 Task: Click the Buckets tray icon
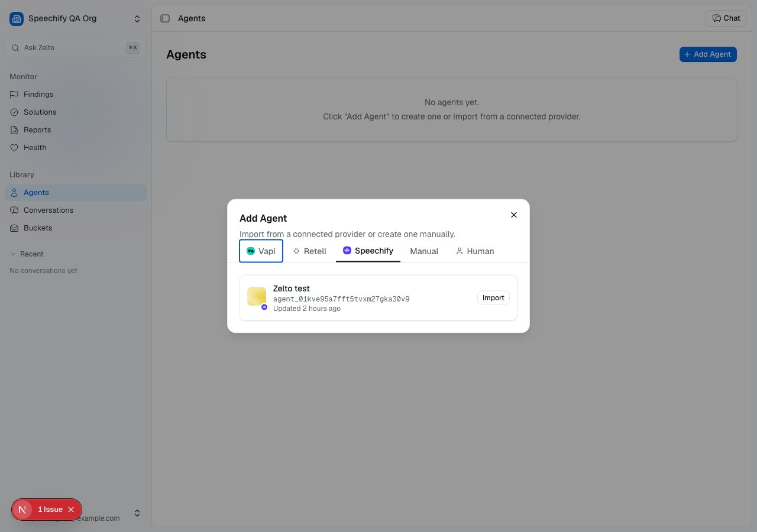14,228
